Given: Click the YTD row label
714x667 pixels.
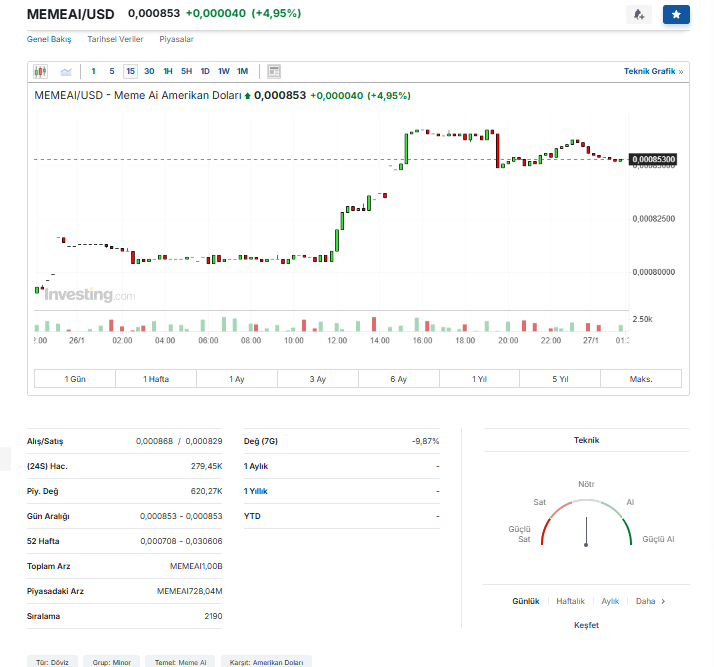Looking at the screenshot, I should (x=252, y=516).
